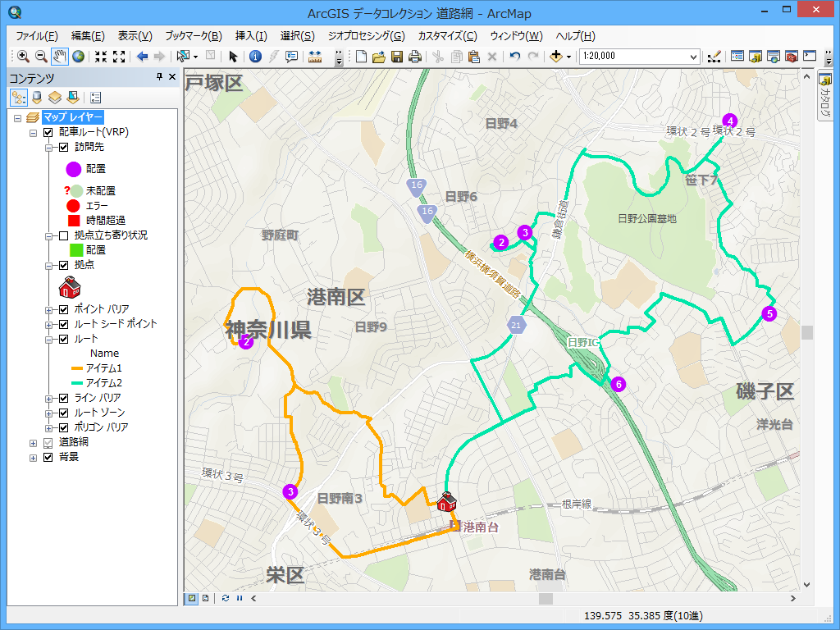Image resolution: width=840 pixels, height=630 pixels.
Task: Select the Measure ruler tool
Action: tap(315, 57)
